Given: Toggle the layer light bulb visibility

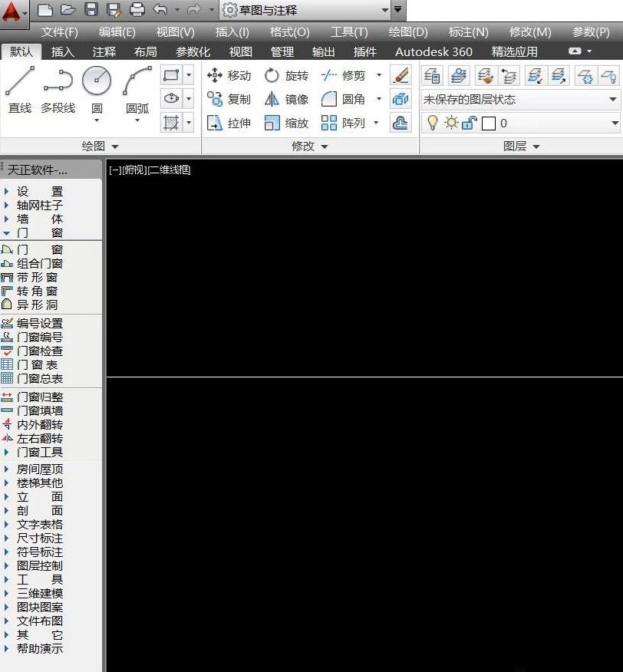Looking at the screenshot, I should point(433,123).
